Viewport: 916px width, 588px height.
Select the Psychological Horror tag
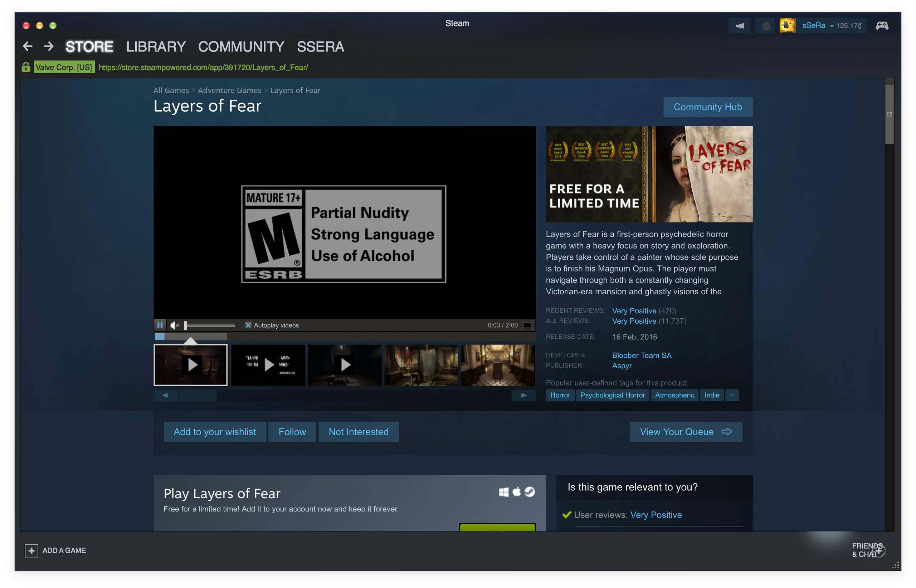pyautogui.click(x=613, y=395)
